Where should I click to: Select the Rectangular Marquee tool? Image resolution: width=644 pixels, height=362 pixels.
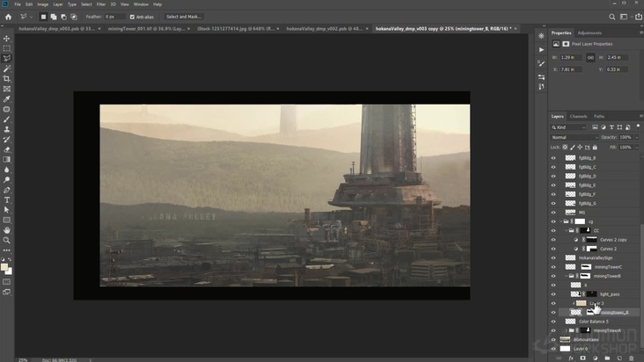pyautogui.click(x=6, y=48)
